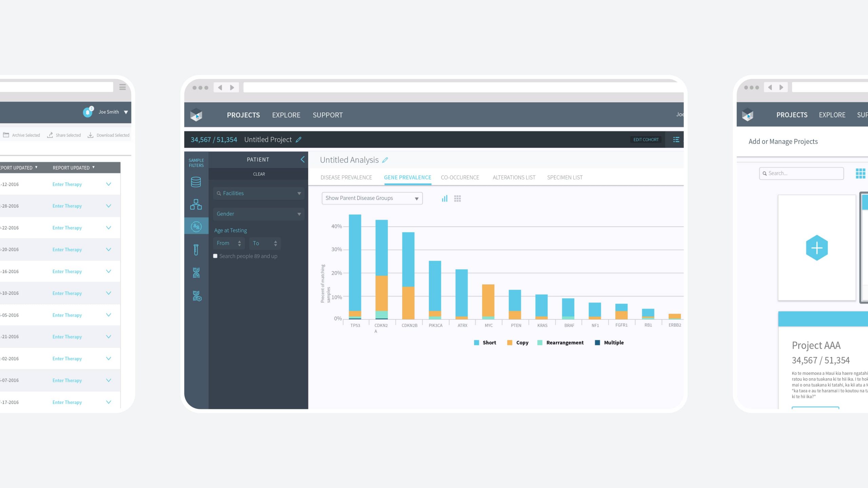Expand the Gender filter dropdown
Viewport: 868px width, 488px height.
tap(258, 214)
